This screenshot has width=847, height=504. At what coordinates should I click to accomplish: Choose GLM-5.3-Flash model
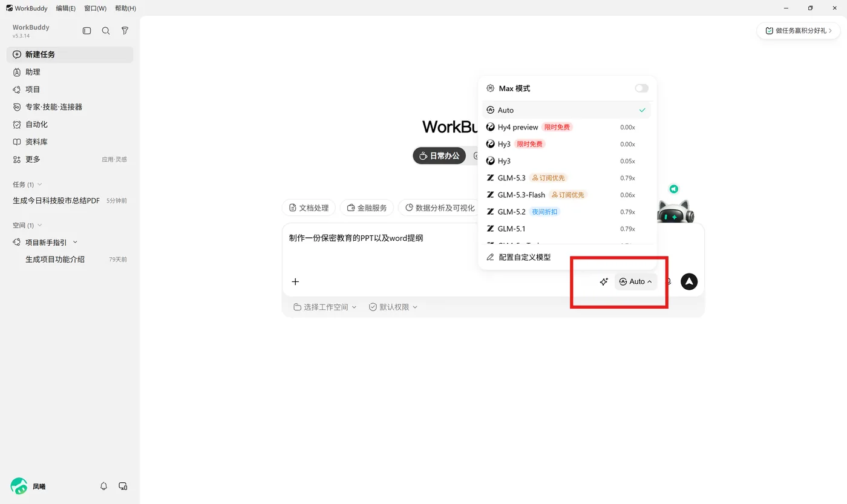(x=567, y=195)
